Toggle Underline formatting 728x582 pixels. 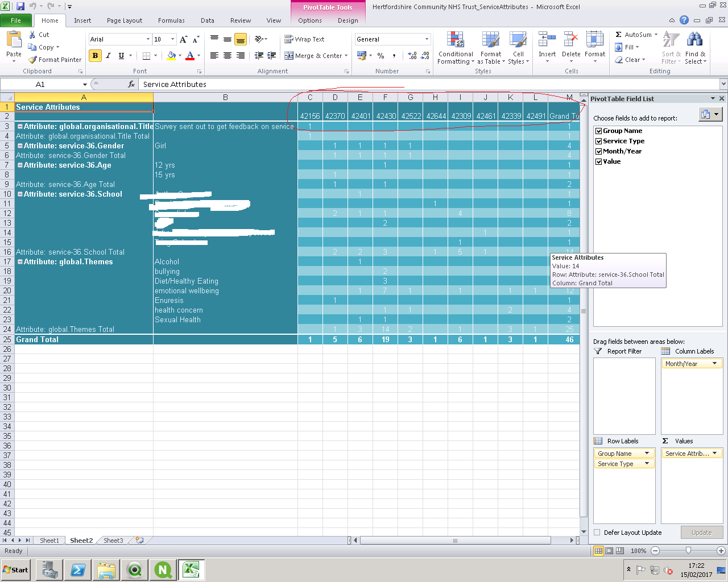click(121, 56)
